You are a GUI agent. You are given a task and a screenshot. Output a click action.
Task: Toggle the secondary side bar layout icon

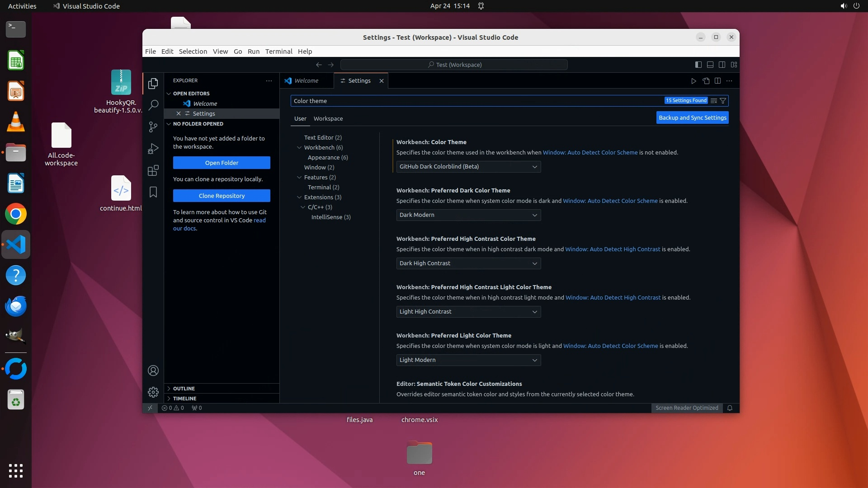coord(722,65)
